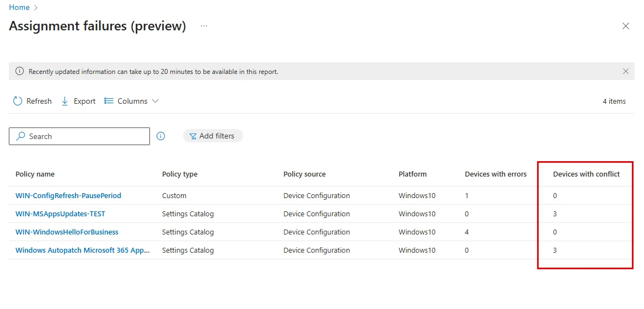Click conflict count 0 in WIN-WindowsHelloForBusiness row
The image size is (644, 309).
pos(555,232)
